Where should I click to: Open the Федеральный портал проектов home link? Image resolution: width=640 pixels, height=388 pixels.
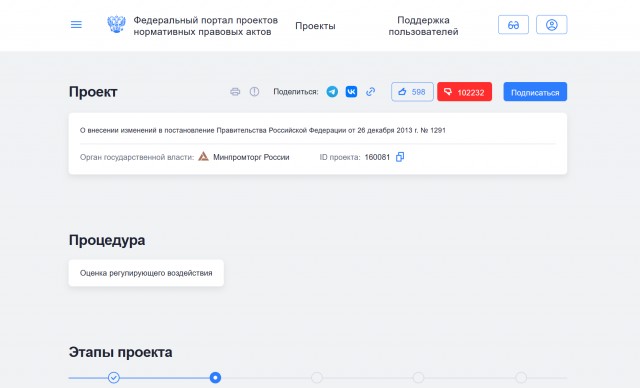[x=205, y=26]
